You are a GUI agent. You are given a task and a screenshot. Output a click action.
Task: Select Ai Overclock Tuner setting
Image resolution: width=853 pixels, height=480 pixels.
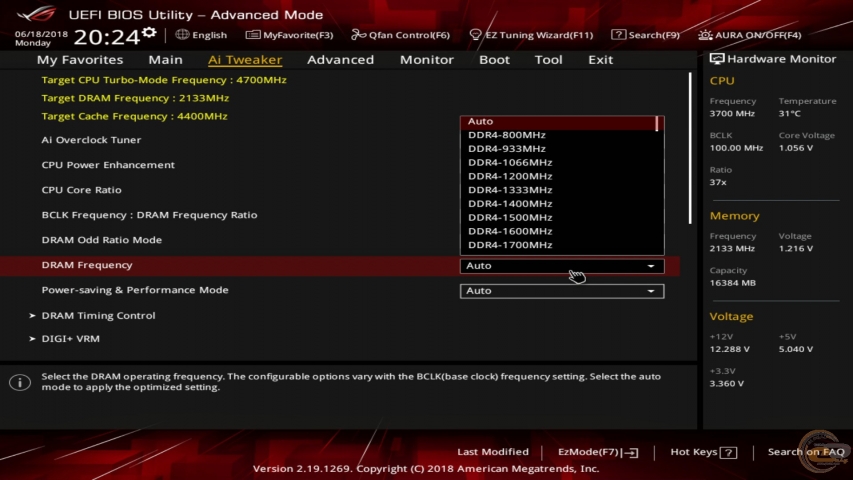pos(91,140)
